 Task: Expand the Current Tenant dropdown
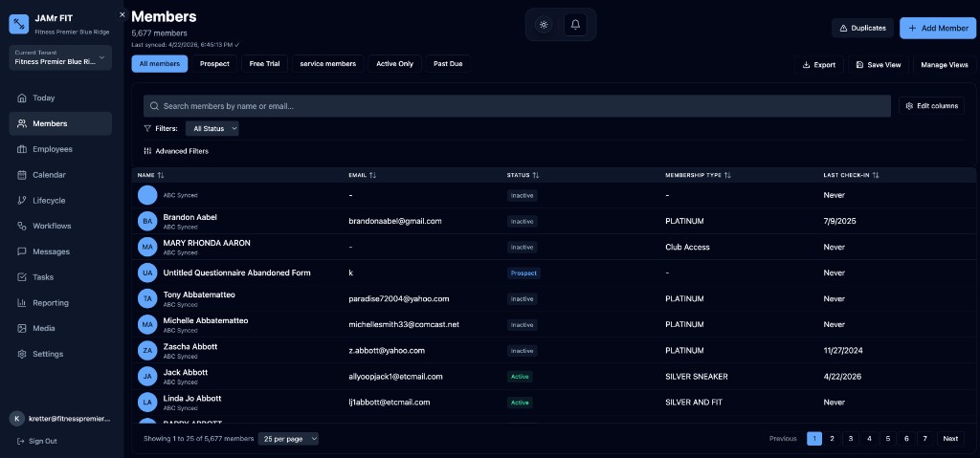pos(60,57)
